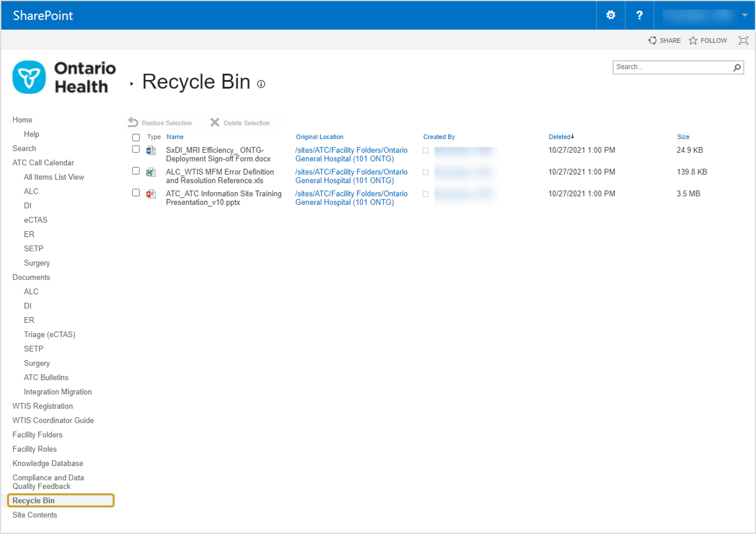Image resolution: width=756 pixels, height=534 pixels.
Task: Open the settings gear menu
Action: (611, 15)
